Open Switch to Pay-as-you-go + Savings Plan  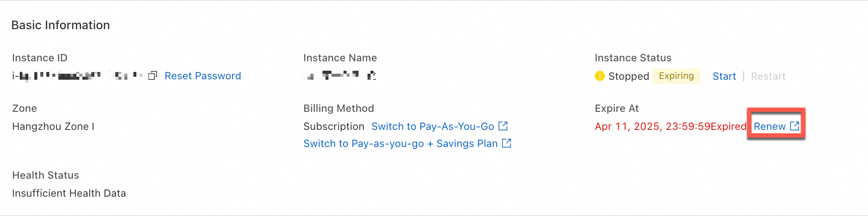[401, 144]
